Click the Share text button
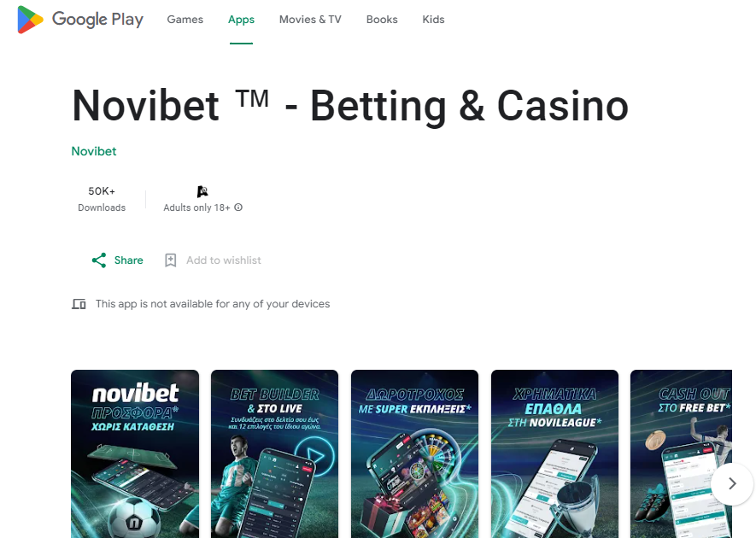 coord(129,260)
